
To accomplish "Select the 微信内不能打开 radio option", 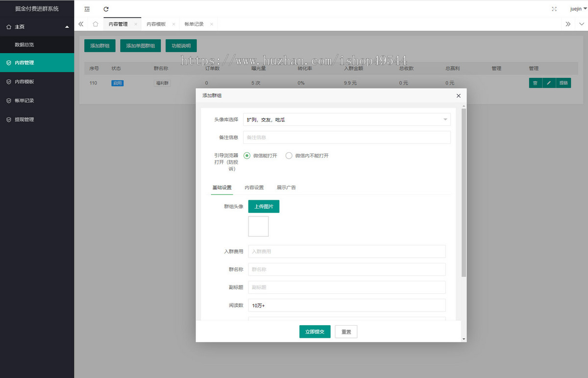I will (307, 156).
